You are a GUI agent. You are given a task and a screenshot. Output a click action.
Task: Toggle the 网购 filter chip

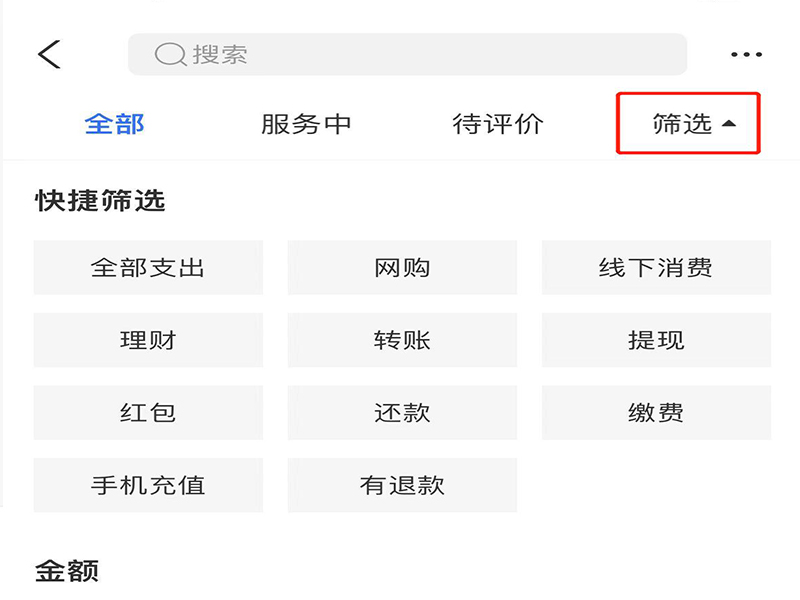coord(402,267)
